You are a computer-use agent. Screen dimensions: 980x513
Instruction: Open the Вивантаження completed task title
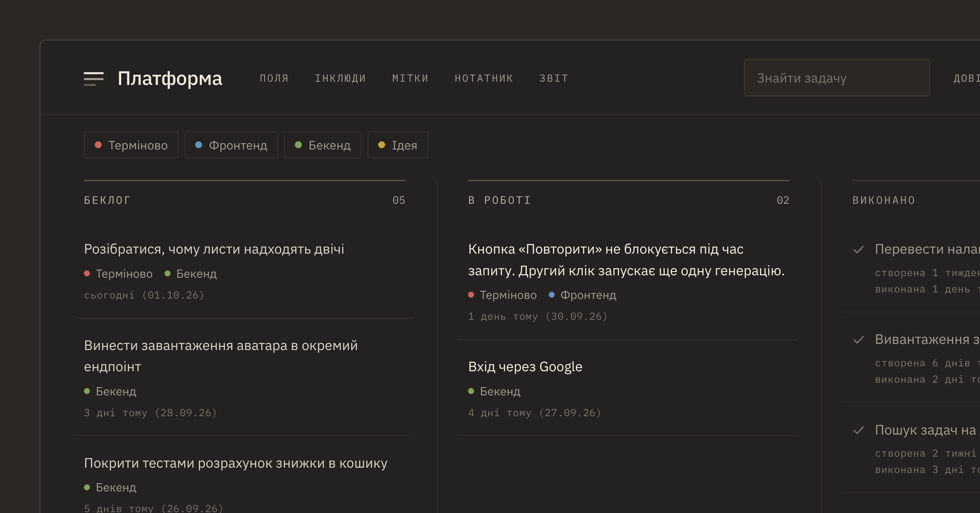927,339
